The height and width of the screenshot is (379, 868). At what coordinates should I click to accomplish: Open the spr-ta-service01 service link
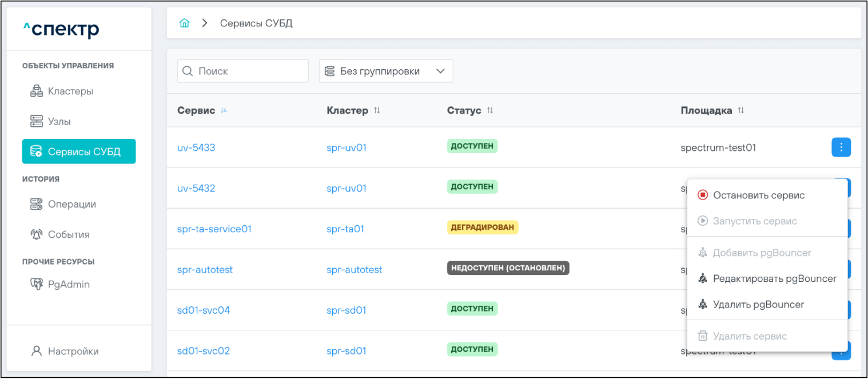coord(214,229)
